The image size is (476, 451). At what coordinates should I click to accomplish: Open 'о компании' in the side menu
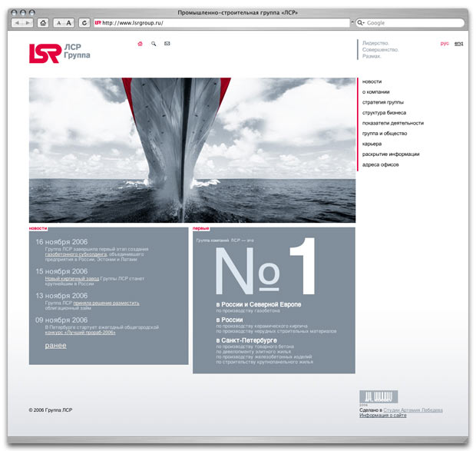coord(376,92)
